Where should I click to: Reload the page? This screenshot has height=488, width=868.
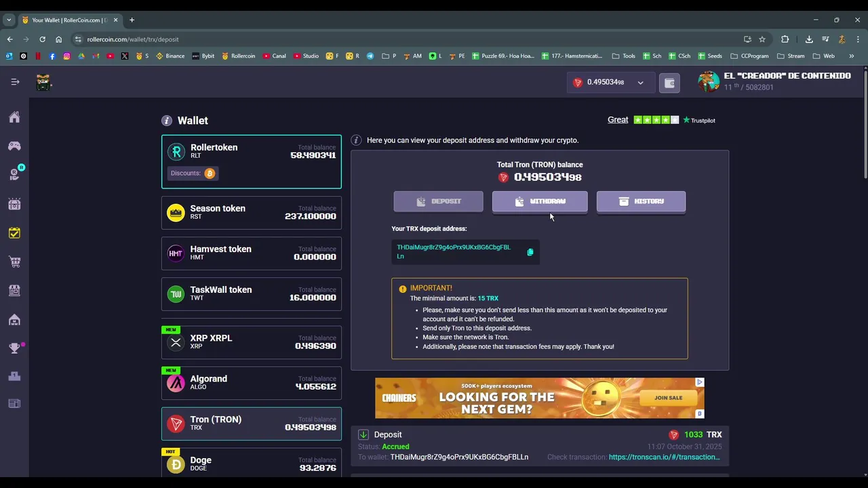click(42, 39)
